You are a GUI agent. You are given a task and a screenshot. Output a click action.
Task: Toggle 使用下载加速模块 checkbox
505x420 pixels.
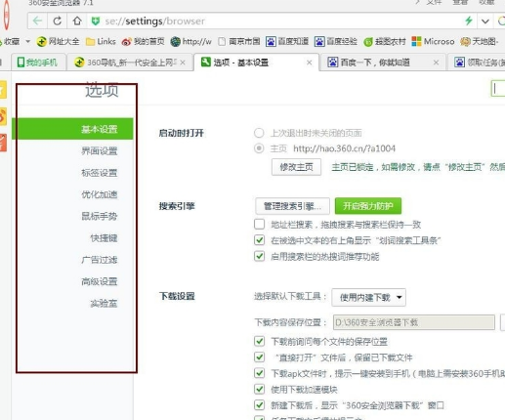coord(259,389)
